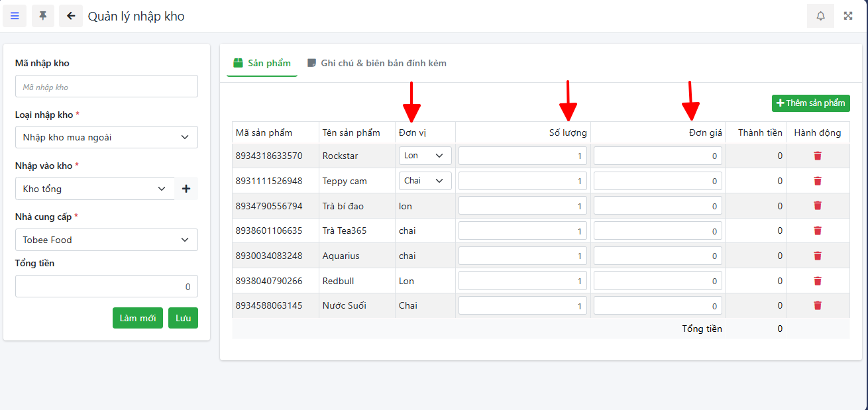Viewport: 868px width, 410px height.
Task: Open Ghi chú & biên bản đính kèm tab
Action: pyautogui.click(x=376, y=64)
